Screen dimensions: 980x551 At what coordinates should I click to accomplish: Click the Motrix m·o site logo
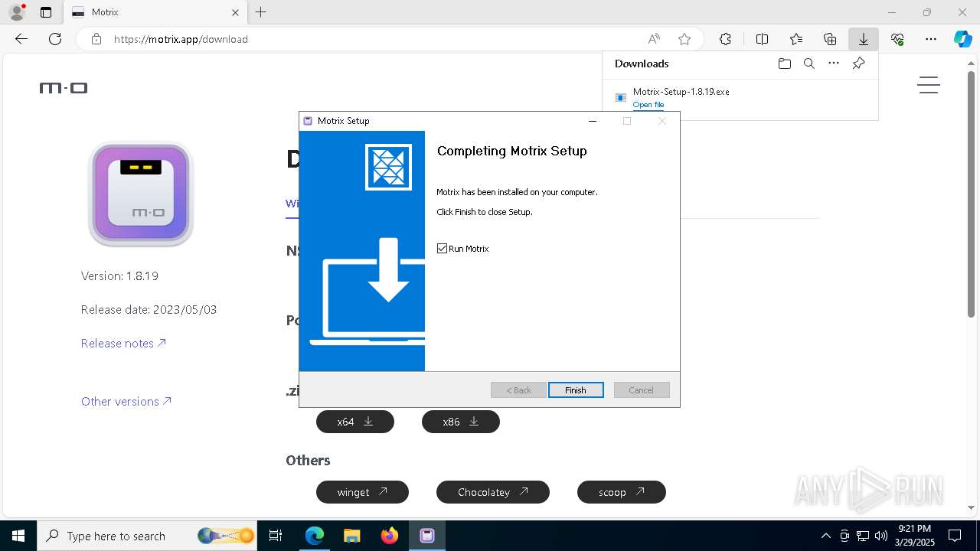[64, 88]
